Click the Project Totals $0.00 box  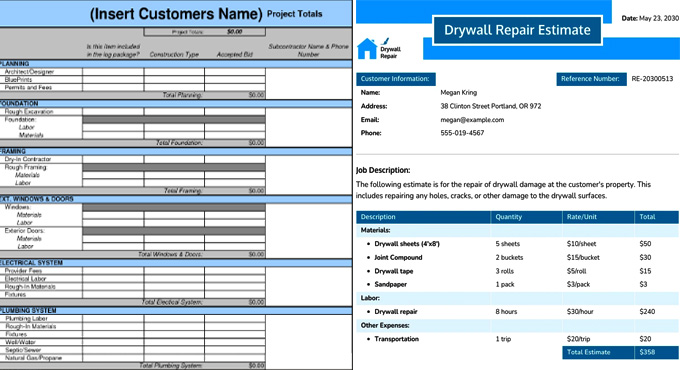click(x=205, y=32)
